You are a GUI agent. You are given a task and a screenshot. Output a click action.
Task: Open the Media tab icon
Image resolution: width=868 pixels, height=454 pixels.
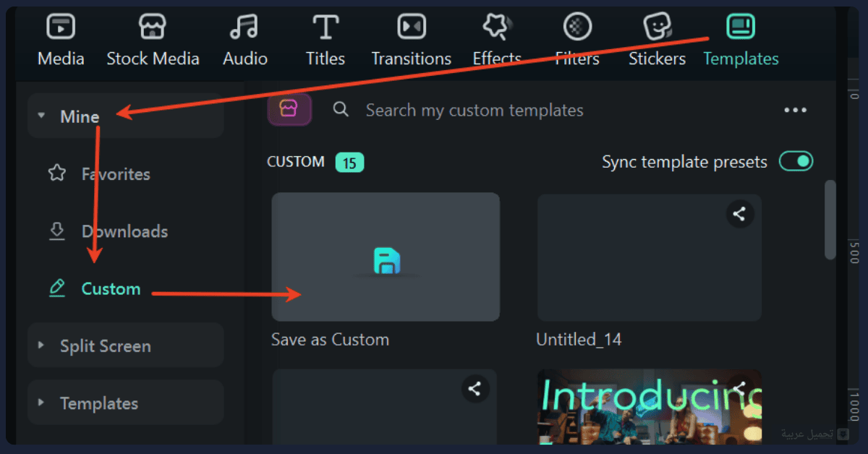(61, 27)
